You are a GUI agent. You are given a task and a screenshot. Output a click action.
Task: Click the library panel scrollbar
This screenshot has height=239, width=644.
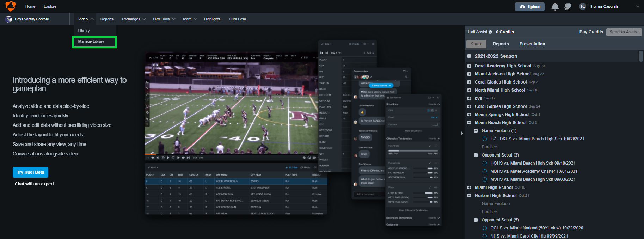pos(641,56)
